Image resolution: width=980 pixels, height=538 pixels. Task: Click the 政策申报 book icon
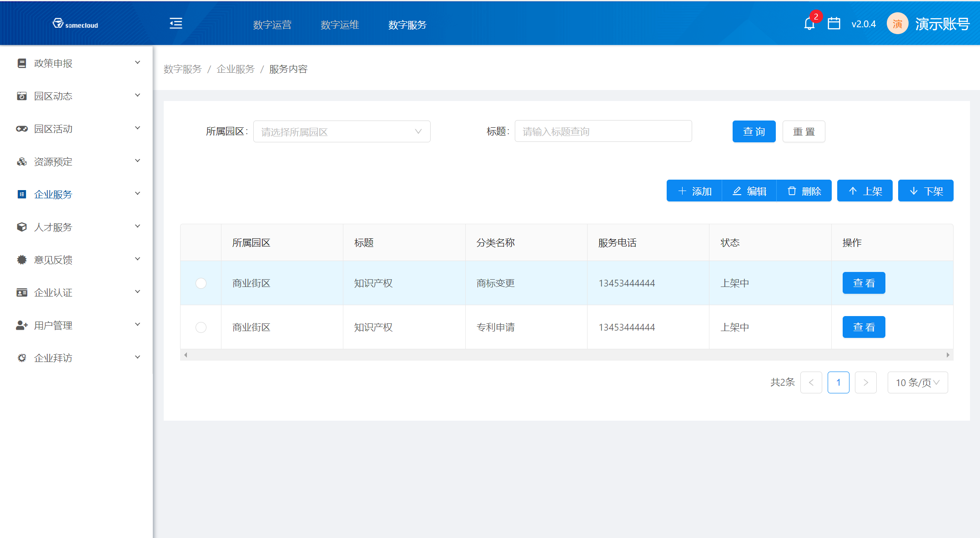[x=21, y=63]
